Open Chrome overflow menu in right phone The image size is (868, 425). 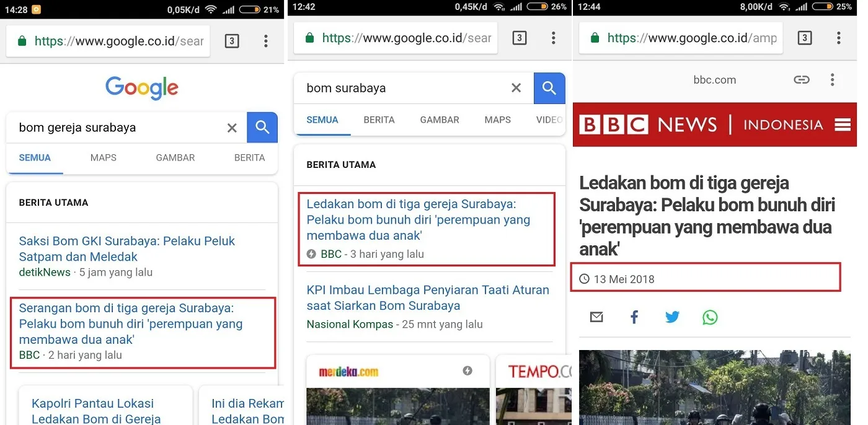point(838,38)
